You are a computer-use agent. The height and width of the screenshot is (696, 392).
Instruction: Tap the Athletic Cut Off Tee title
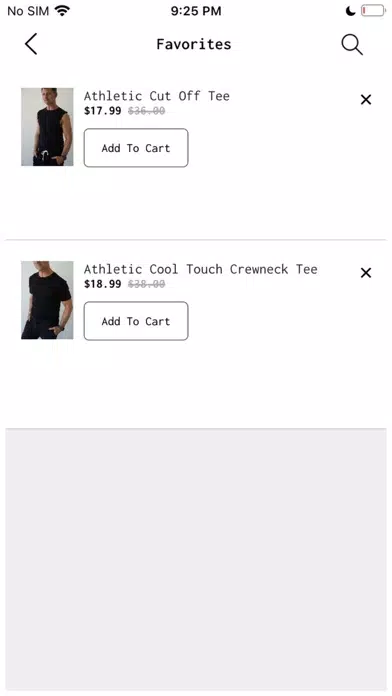tap(157, 96)
